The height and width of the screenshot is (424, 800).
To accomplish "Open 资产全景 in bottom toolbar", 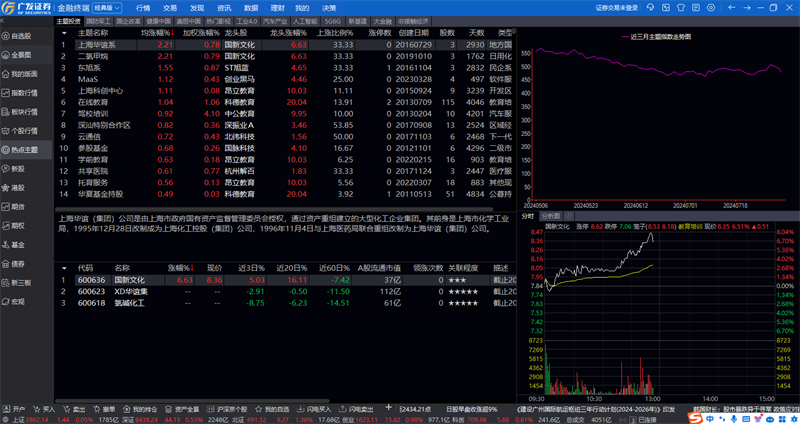I will point(182,409).
